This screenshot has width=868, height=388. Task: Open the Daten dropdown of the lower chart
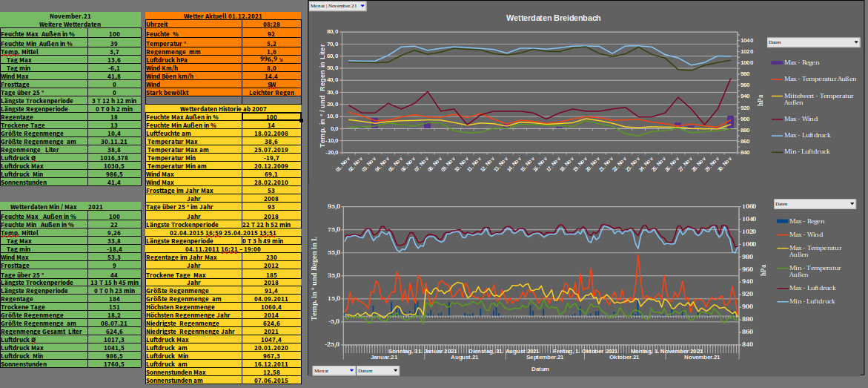815,204
